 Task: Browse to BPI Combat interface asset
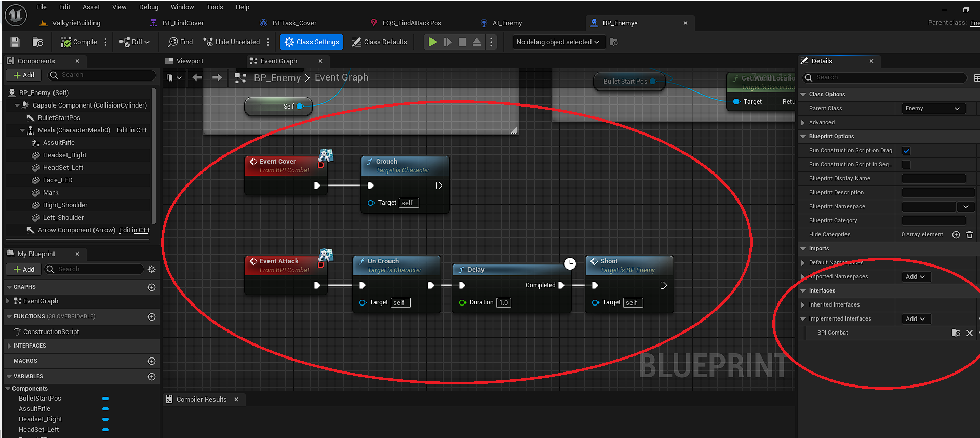point(956,333)
